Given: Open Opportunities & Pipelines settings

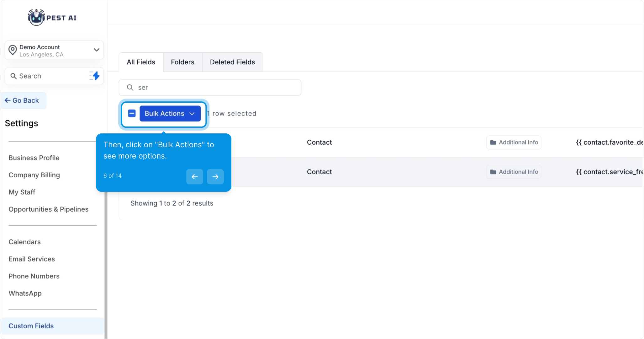Looking at the screenshot, I should point(49,209).
